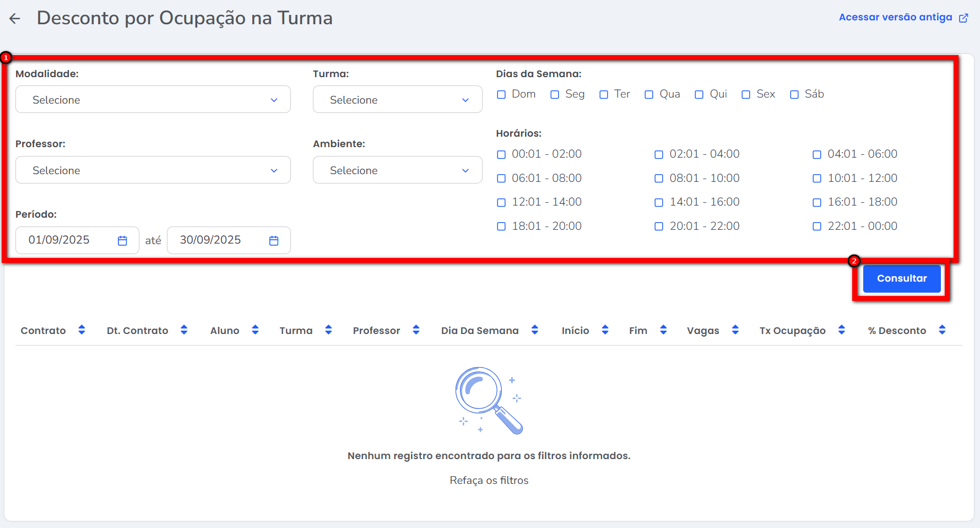The height and width of the screenshot is (528, 980).
Task: Sort by Vagas column arrows
Action: point(735,330)
